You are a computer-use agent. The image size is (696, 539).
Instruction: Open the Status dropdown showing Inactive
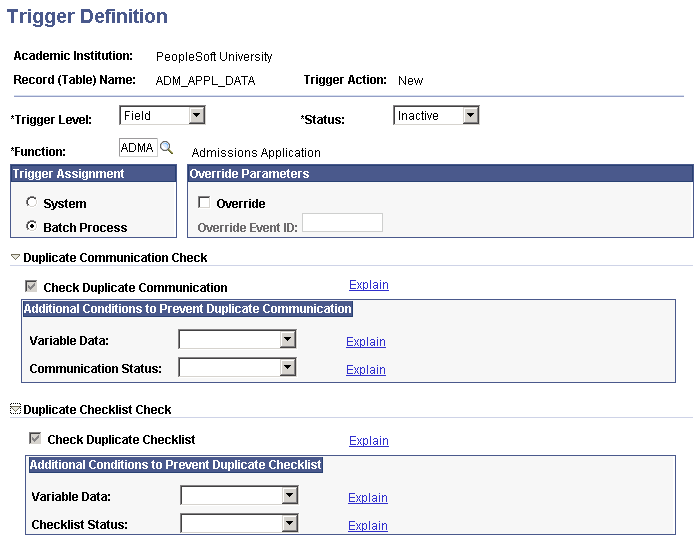tap(436, 115)
